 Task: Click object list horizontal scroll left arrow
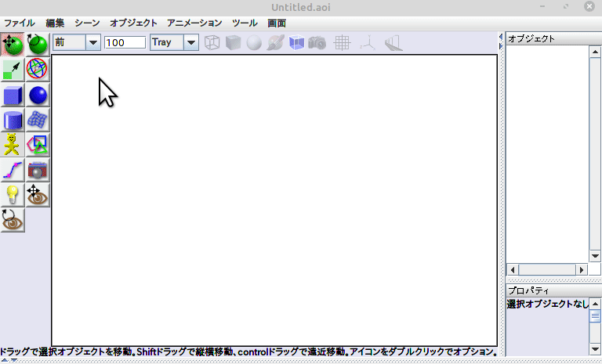click(x=513, y=269)
